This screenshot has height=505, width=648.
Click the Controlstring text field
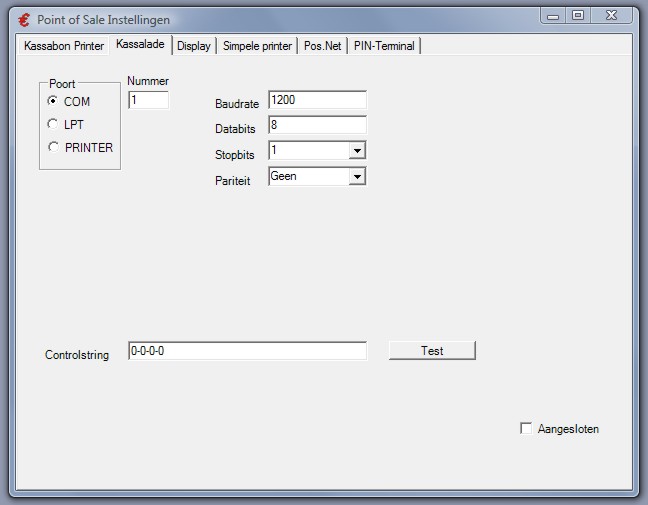coord(247,351)
